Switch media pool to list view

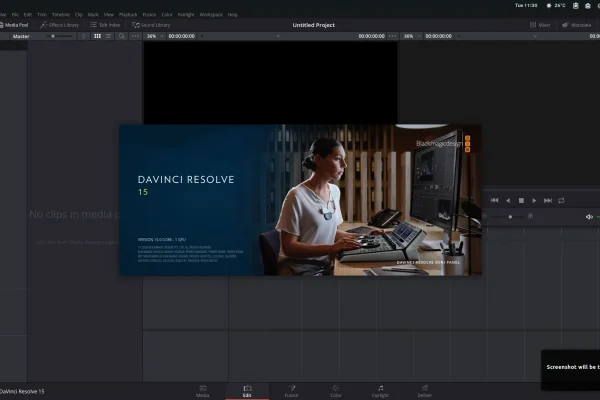coord(108,36)
